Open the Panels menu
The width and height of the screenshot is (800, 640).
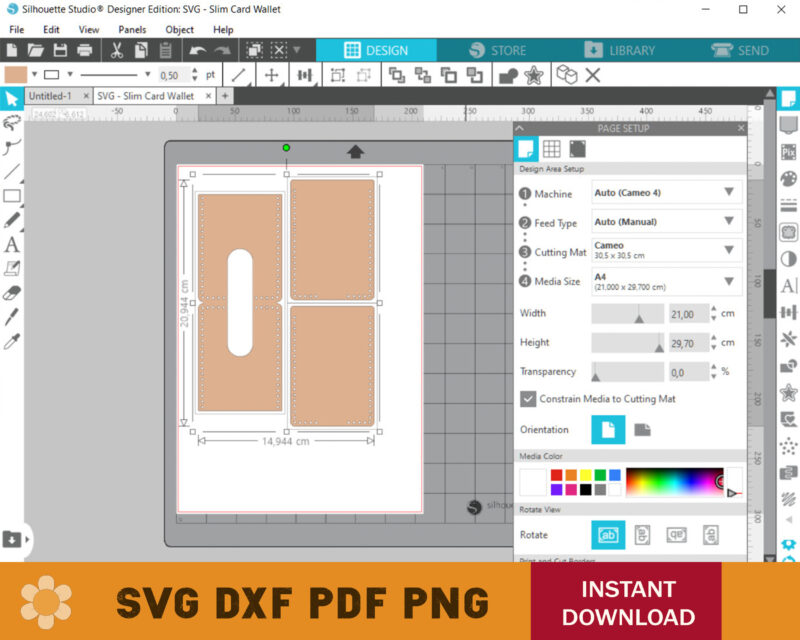[131, 30]
